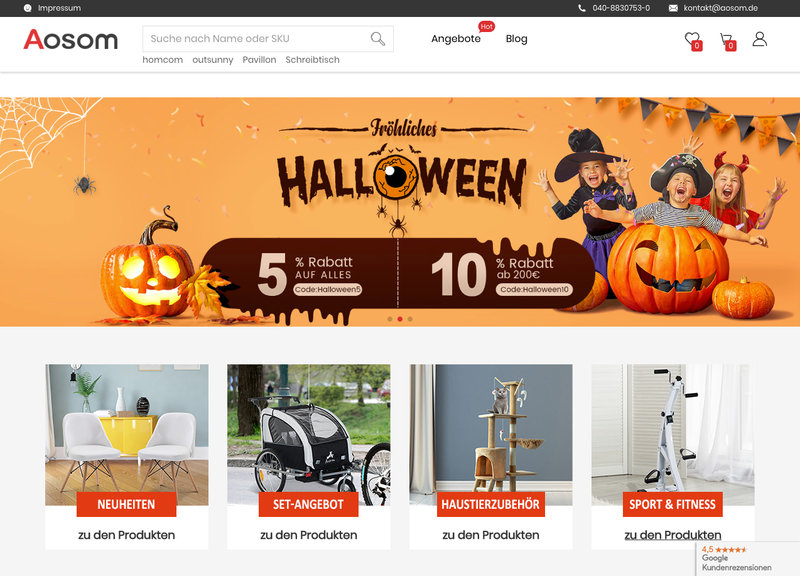This screenshot has height=576, width=800.
Task: Select the third carousel dot
Action: (x=410, y=319)
